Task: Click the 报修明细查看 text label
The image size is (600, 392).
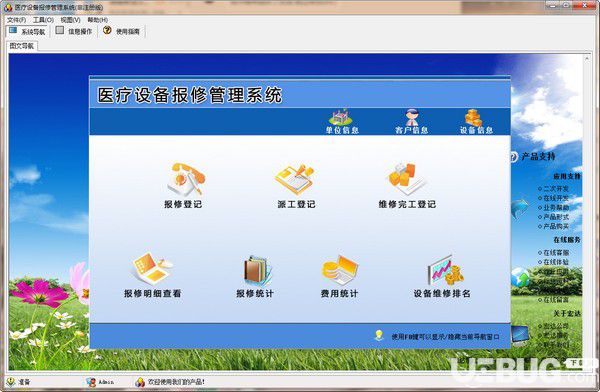Action: 152,294
